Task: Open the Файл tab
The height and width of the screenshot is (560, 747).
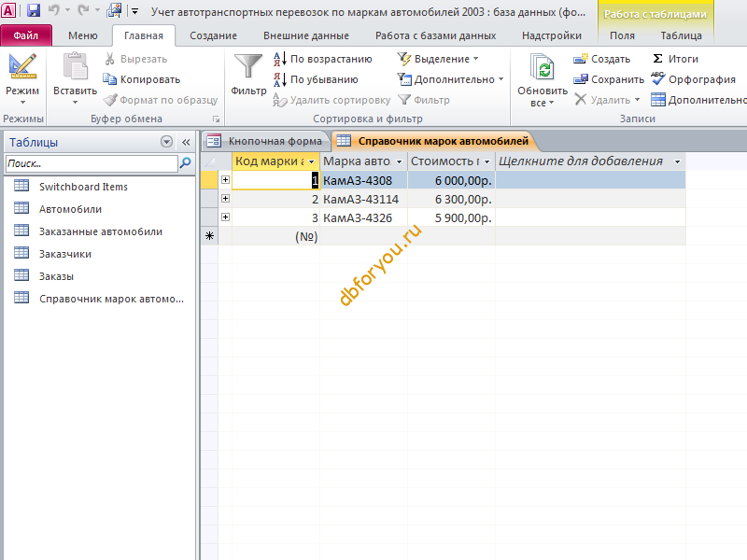Action: click(26, 35)
